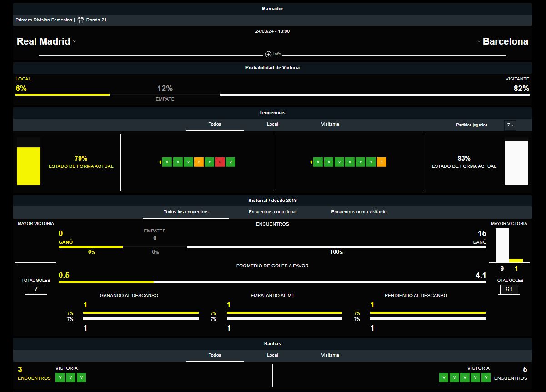Open the Visitante tab under Rachas
546x392 pixels.
pos(330,355)
